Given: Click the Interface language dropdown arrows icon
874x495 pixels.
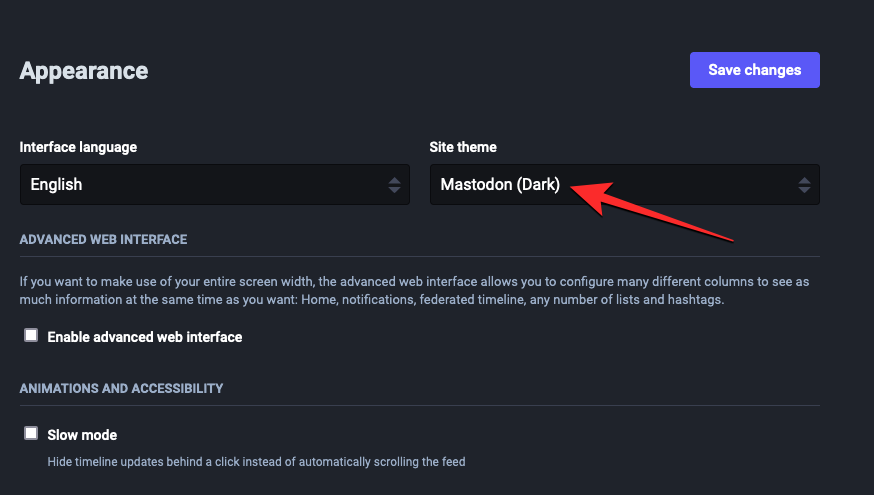Looking at the screenshot, I should click(x=394, y=185).
